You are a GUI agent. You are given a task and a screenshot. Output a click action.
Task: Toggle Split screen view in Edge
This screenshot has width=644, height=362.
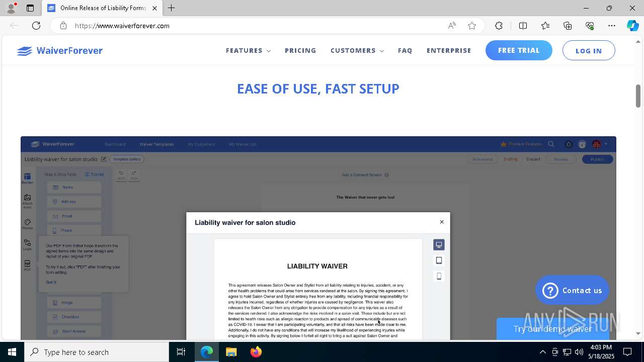pos(523,26)
